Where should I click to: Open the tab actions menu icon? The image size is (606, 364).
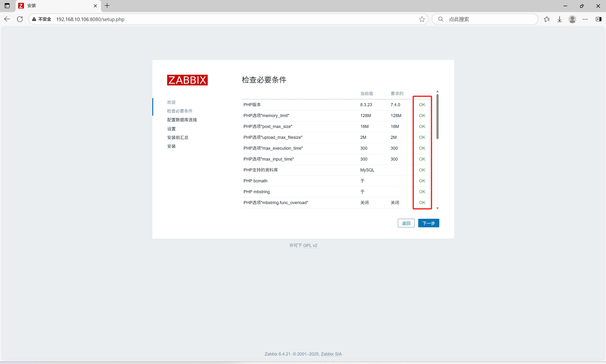point(7,6)
